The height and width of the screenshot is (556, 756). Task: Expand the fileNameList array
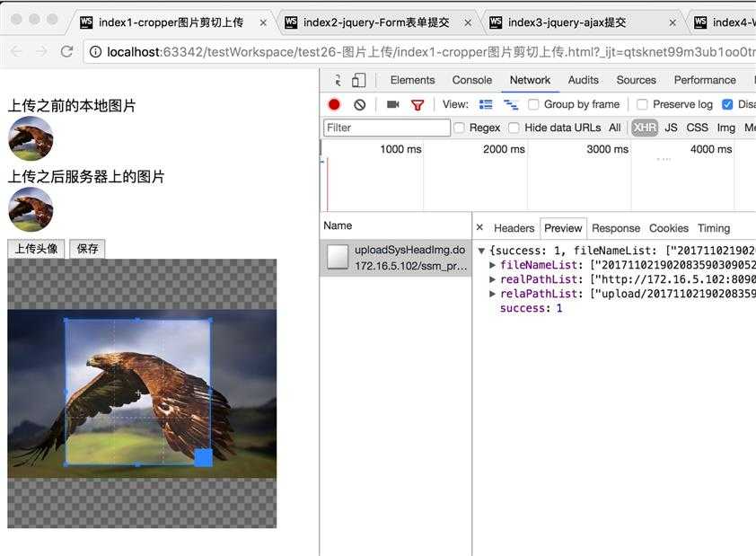click(x=492, y=265)
